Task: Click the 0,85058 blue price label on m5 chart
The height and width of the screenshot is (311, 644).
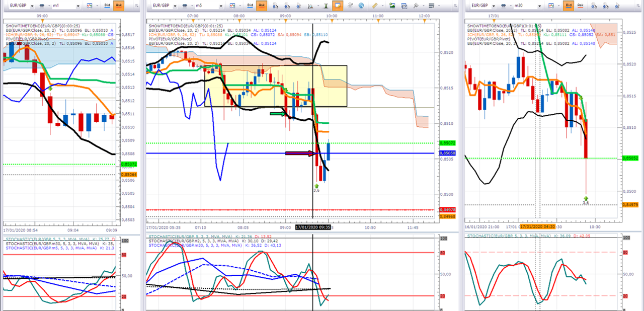Action: [x=447, y=153]
